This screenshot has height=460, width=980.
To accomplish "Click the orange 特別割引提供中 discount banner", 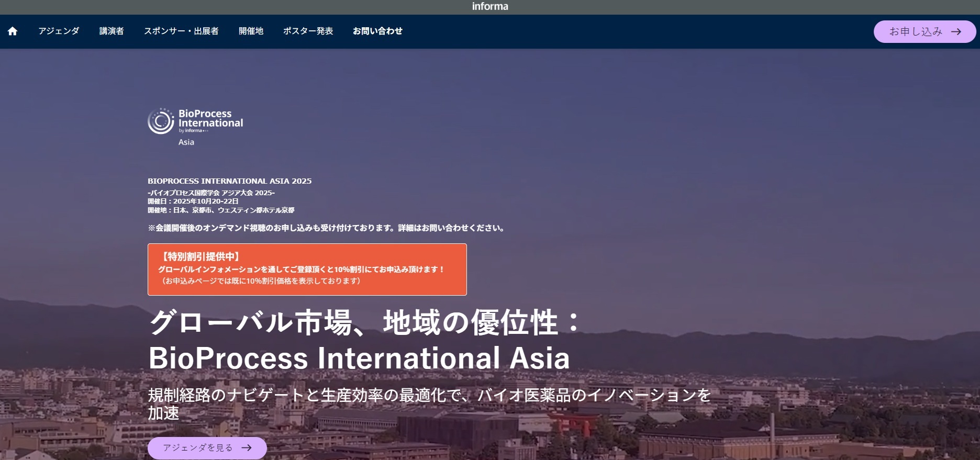I will pos(307,269).
